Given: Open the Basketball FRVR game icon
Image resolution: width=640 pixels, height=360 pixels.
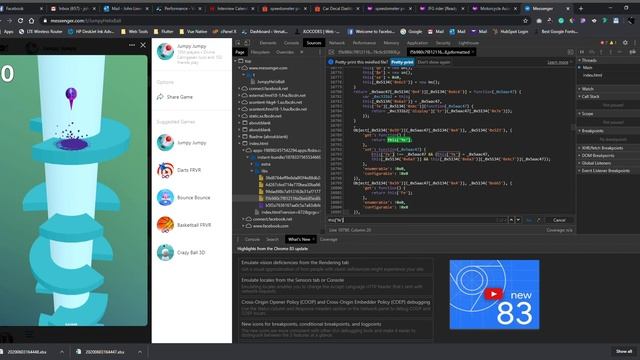Looking at the screenshot, I should (x=165, y=225).
